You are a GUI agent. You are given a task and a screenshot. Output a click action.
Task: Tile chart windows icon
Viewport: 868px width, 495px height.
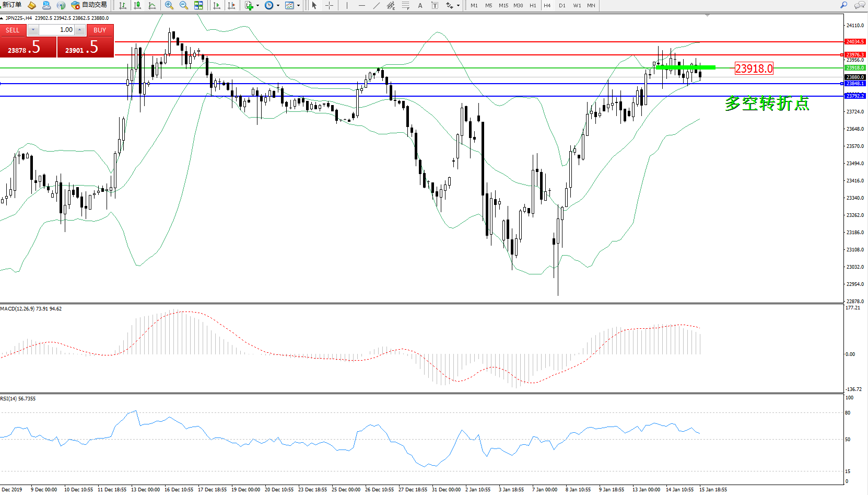click(198, 5)
